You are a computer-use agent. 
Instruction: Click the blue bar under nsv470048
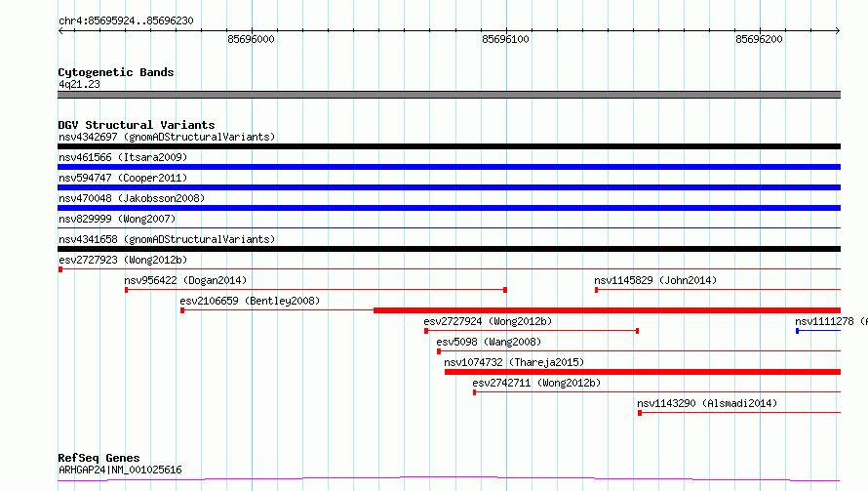[x=449, y=208]
